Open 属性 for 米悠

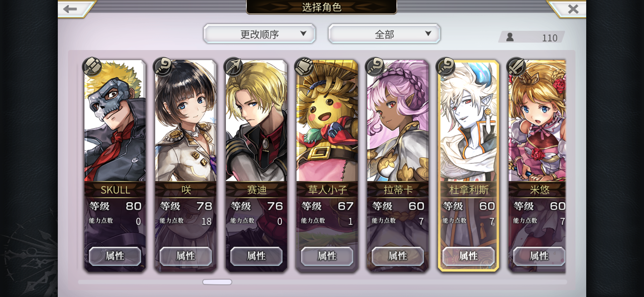pyautogui.click(x=539, y=256)
